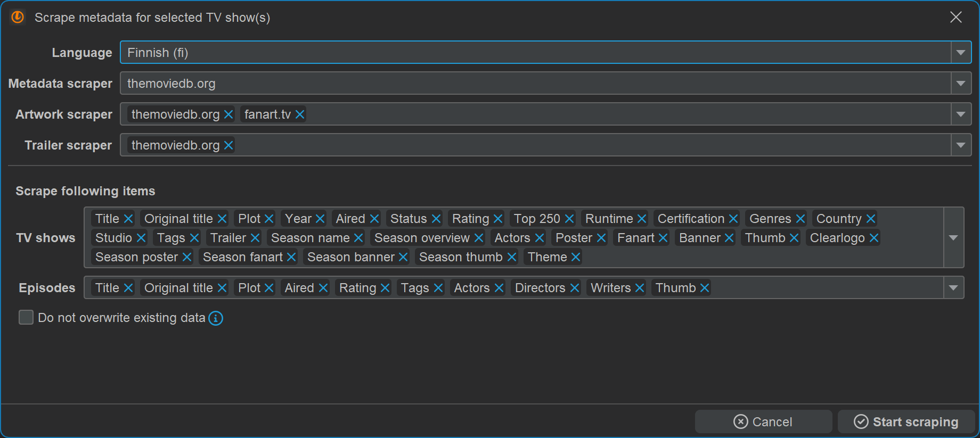Expand the TV shows items dropdown
This screenshot has width=980, height=438.
pyautogui.click(x=953, y=238)
